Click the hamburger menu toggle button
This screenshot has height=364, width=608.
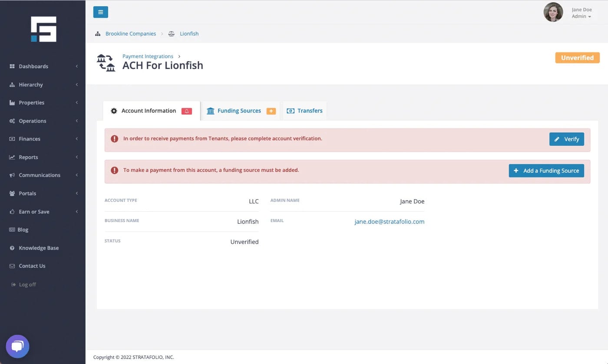click(100, 12)
